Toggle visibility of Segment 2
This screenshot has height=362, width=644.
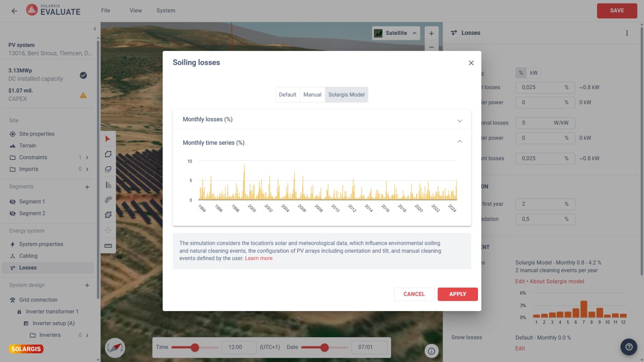pos(13,214)
